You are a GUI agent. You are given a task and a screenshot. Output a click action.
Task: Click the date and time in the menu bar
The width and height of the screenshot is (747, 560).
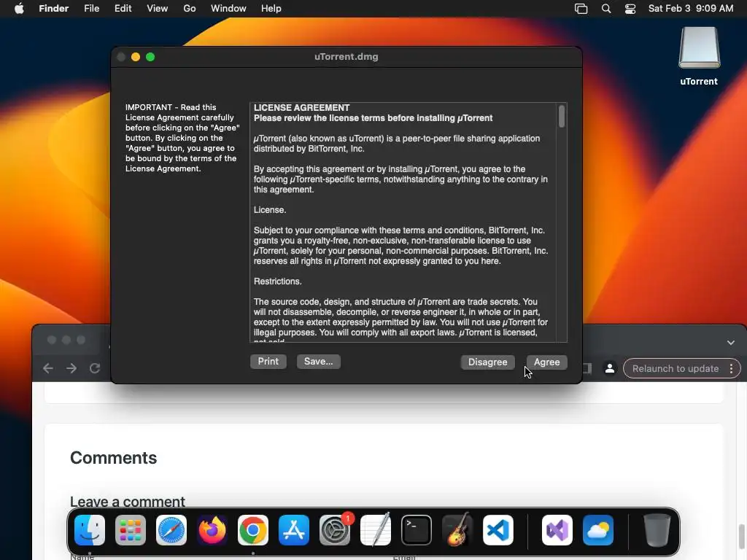coord(691,9)
